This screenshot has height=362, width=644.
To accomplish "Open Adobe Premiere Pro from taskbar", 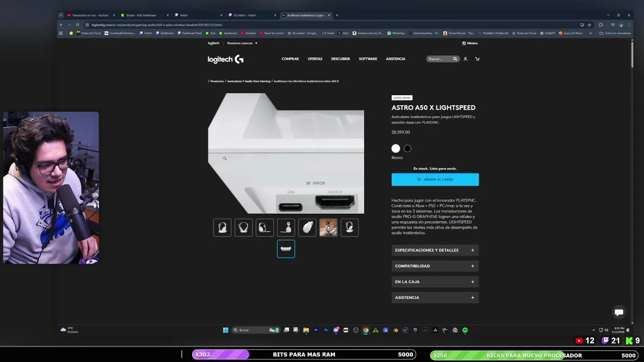I will tap(316, 330).
